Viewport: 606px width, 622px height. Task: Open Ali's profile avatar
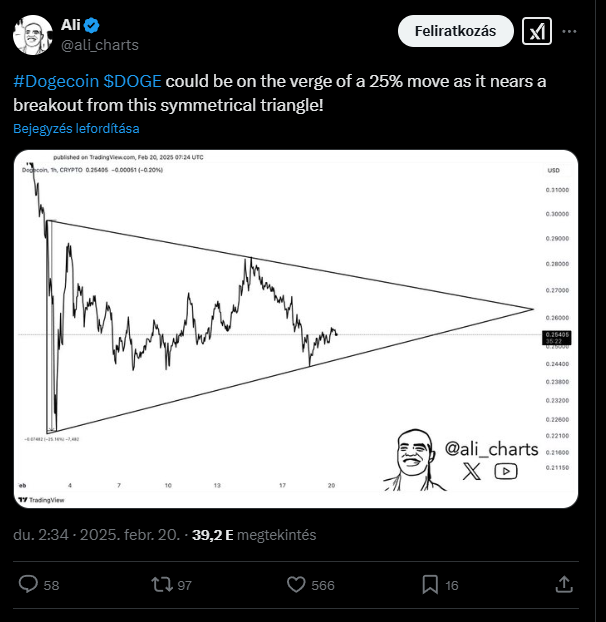[33, 34]
